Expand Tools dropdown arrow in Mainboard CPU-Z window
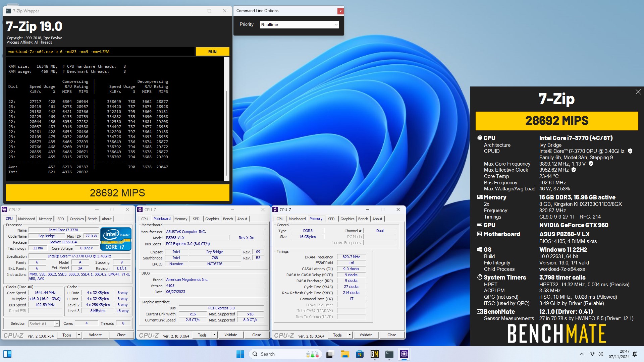Viewport: 644px width, 362px height. tap(214, 335)
